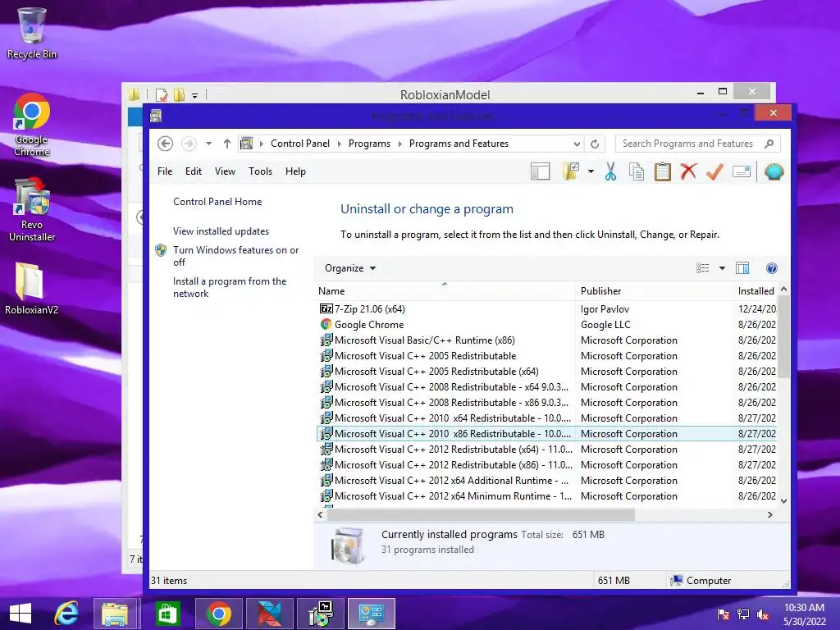Click the Cut scissors toolbar icon
This screenshot has height=630, width=840.
[x=610, y=171]
